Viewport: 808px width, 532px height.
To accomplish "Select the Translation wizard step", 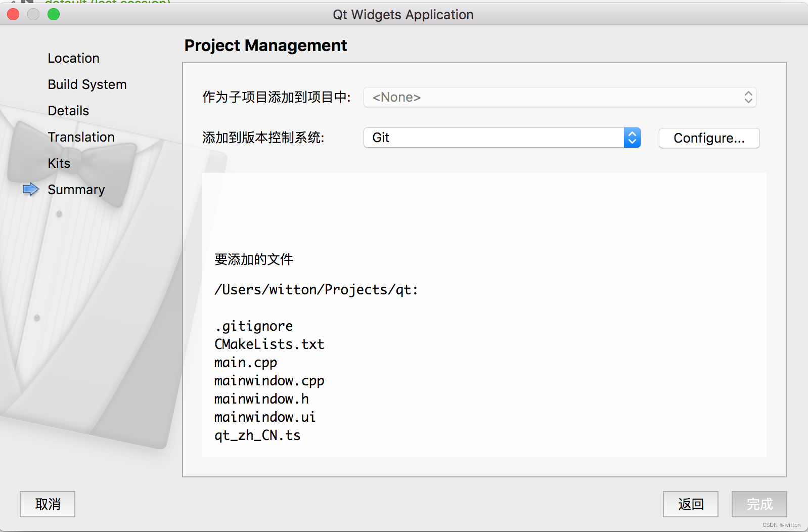I will 81,137.
